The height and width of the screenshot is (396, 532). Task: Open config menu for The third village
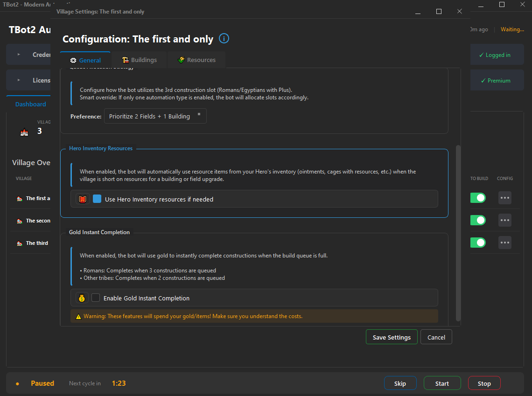[x=504, y=243]
